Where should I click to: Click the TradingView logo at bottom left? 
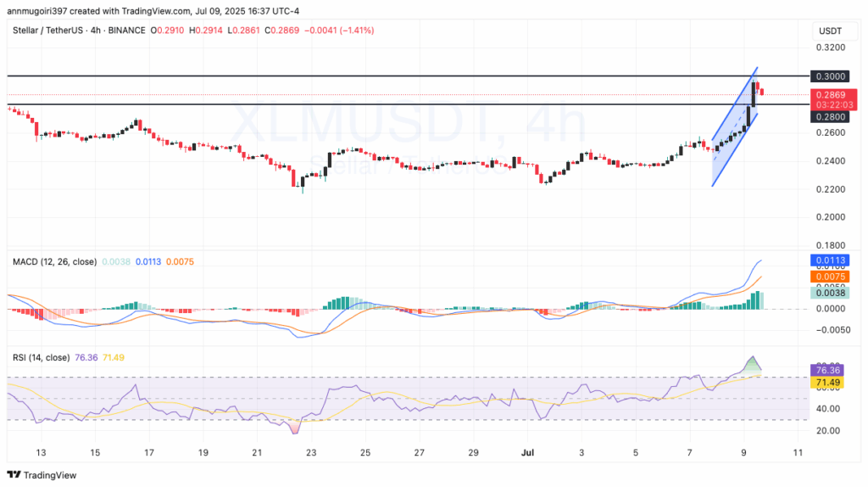42,475
